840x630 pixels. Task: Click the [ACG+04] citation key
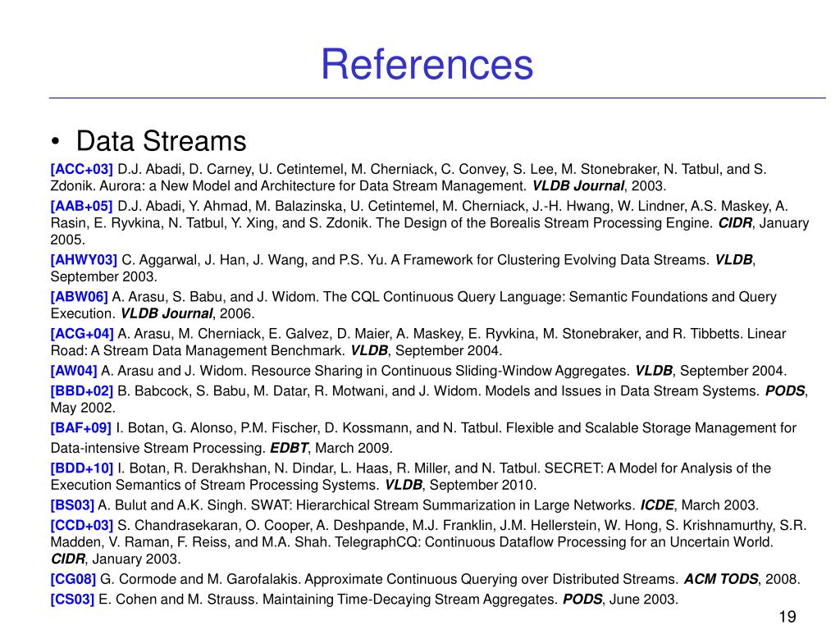pos(82,334)
